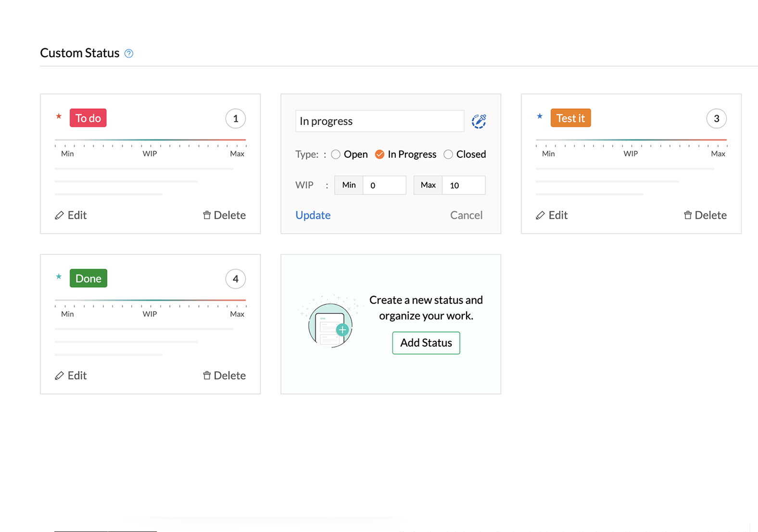The height and width of the screenshot is (532, 758).
Task: Open the color picker eyedropper icon
Action: pyautogui.click(x=479, y=121)
